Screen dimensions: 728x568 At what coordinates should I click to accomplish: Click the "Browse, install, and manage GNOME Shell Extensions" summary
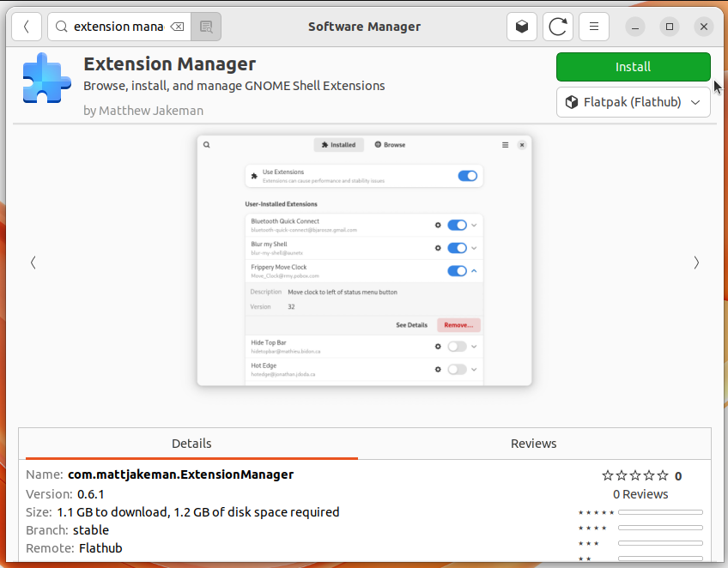point(234,86)
